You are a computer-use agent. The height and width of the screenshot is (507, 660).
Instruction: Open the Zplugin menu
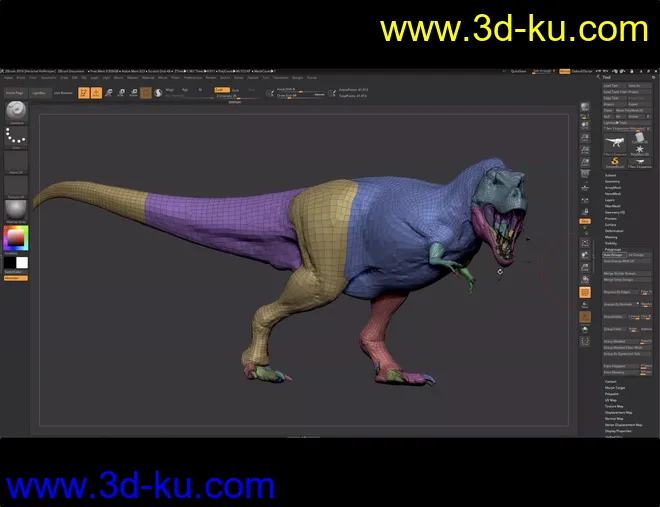[295, 77]
